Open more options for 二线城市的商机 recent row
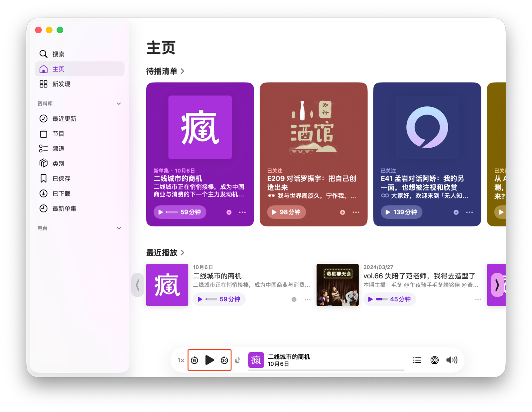532x412 pixels. [x=308, y=300]
